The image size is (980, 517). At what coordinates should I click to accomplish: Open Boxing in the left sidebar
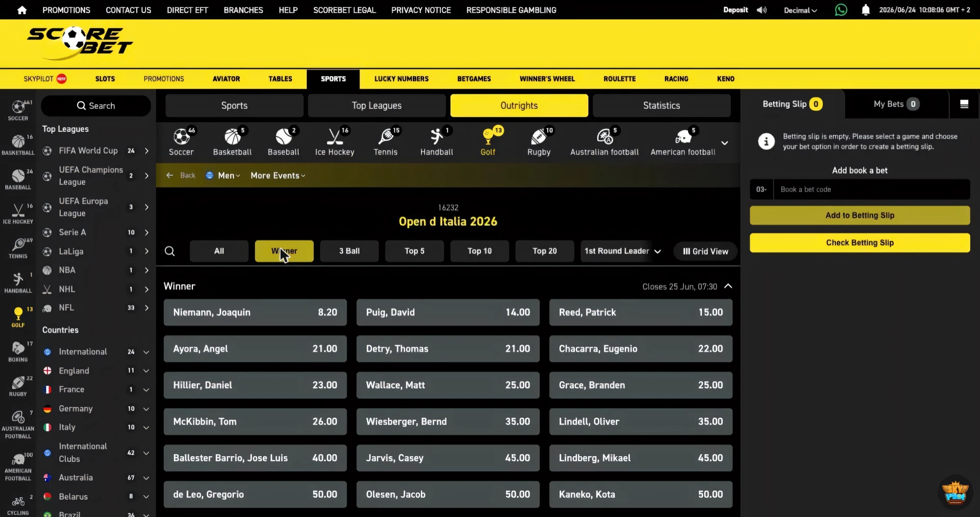click(18, 351)
